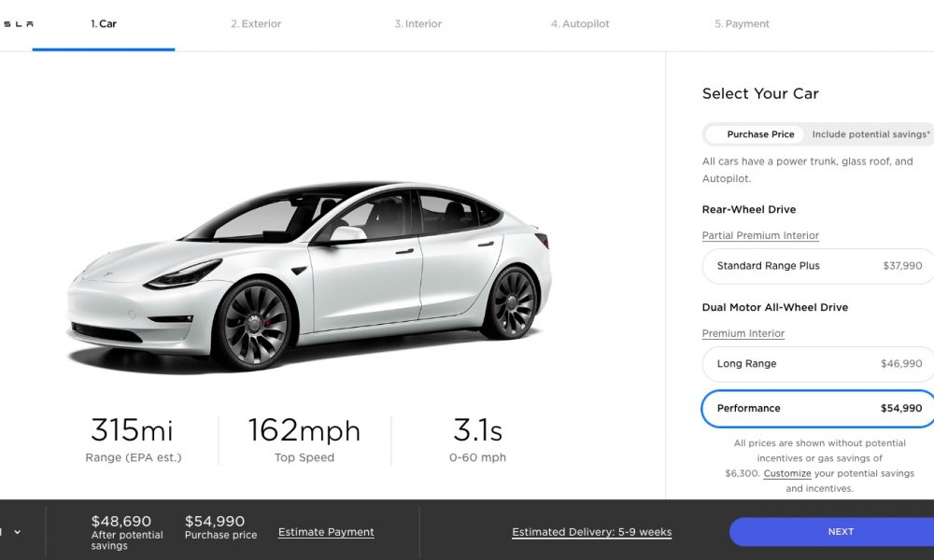The image size is (934, 560).
Task: Switch to the 1. Car step tab
Action: coord(104,24)
